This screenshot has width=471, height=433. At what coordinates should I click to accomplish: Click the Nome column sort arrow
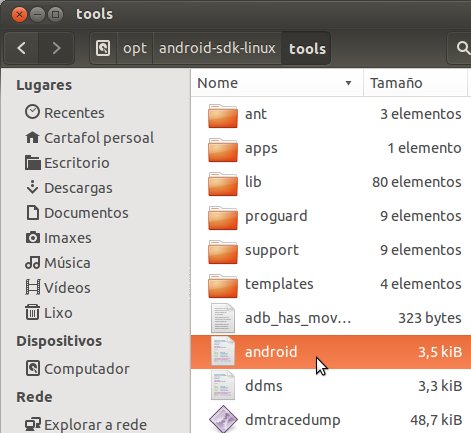348,83
